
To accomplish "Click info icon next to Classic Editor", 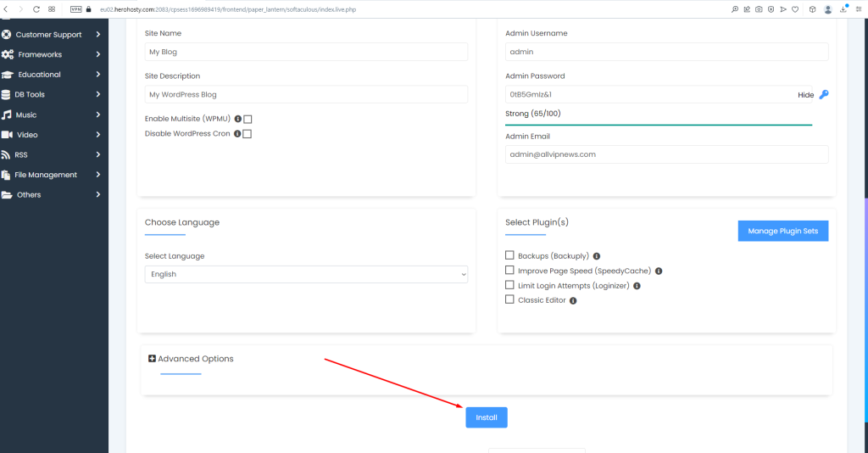I will [574, 300].
